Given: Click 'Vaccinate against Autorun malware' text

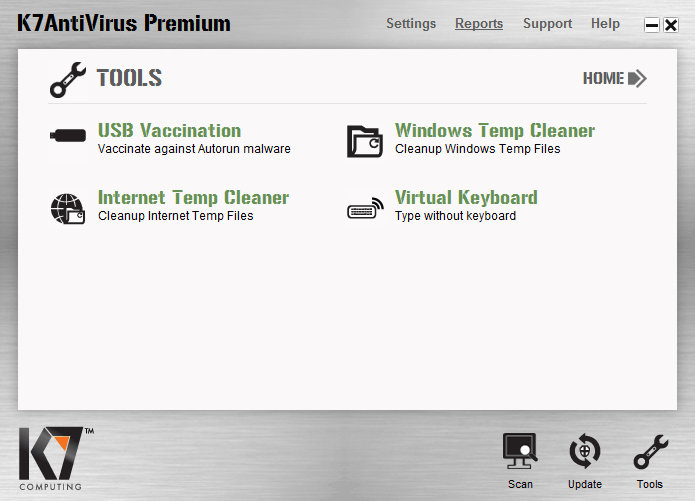Looking at the screenshot, I should (194, 149).
